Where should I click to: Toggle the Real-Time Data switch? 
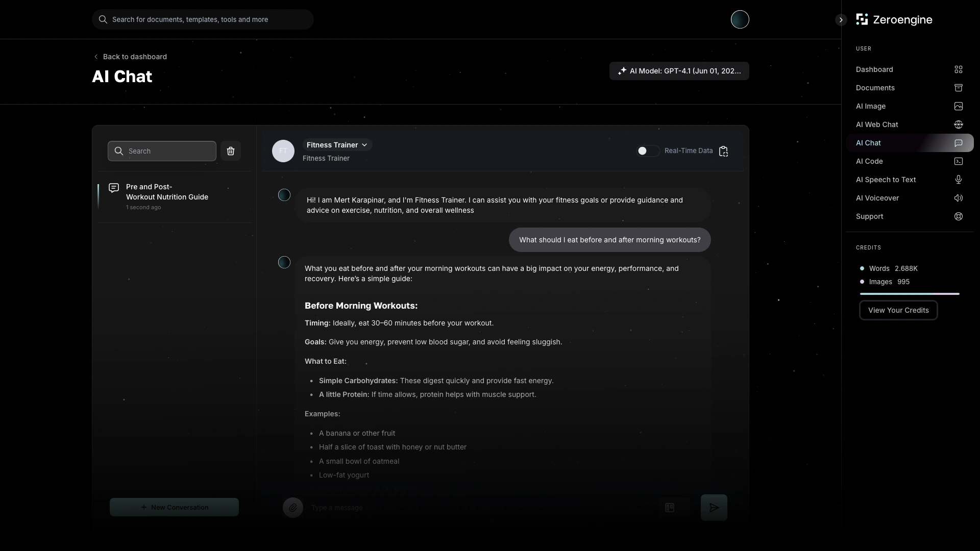pyautogui.click(x=647, y=151)
